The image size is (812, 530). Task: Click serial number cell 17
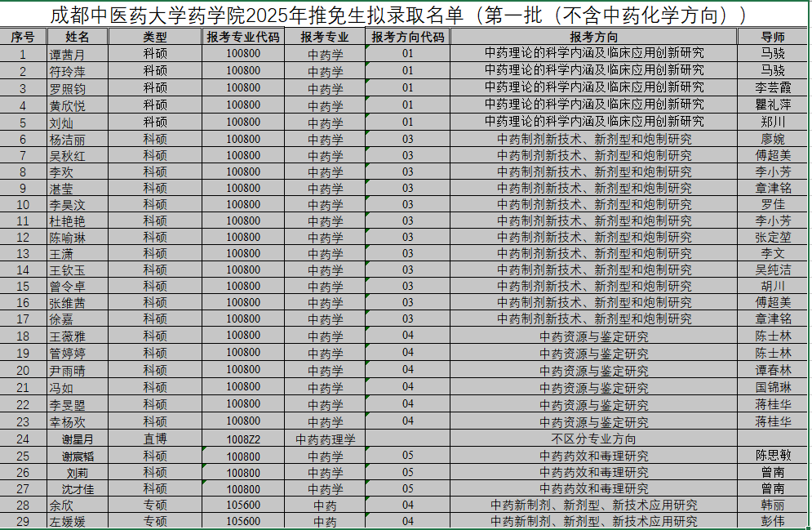pyautogui.click(x=23, y=318)
